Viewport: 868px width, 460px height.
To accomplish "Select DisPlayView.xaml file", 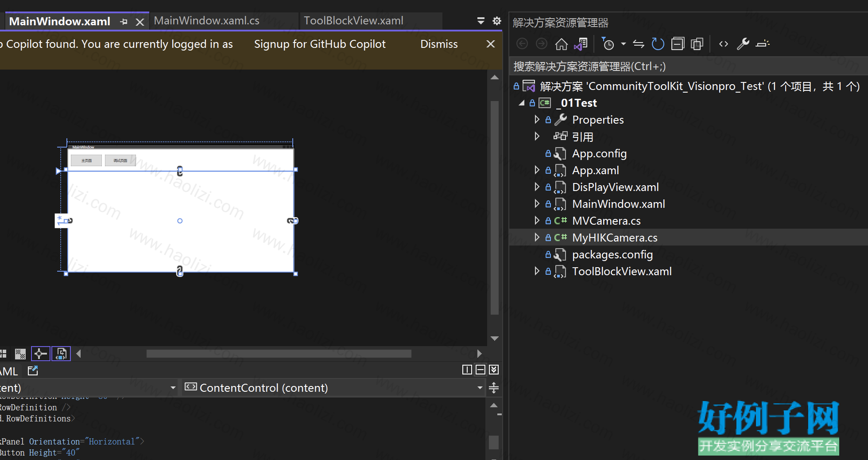I will tap(616, 187).
